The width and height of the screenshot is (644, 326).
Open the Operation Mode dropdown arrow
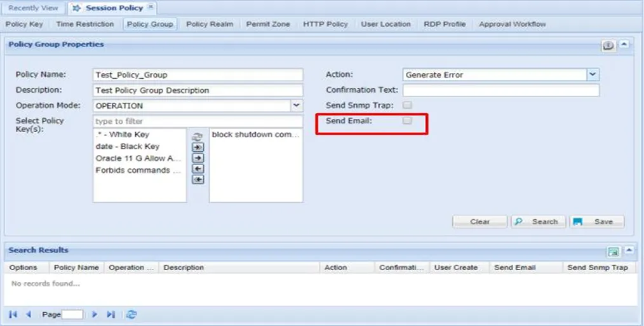[x=297, y=105]
